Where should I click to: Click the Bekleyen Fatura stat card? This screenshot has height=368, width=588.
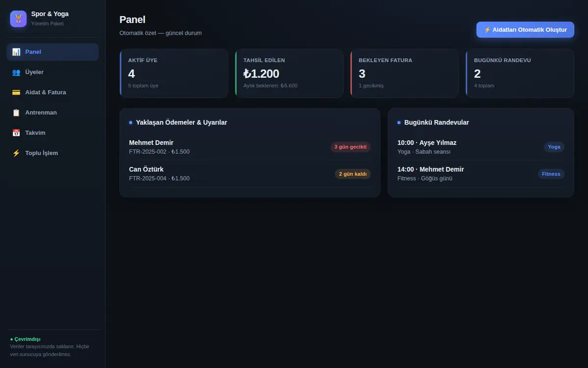pos(405,73)
